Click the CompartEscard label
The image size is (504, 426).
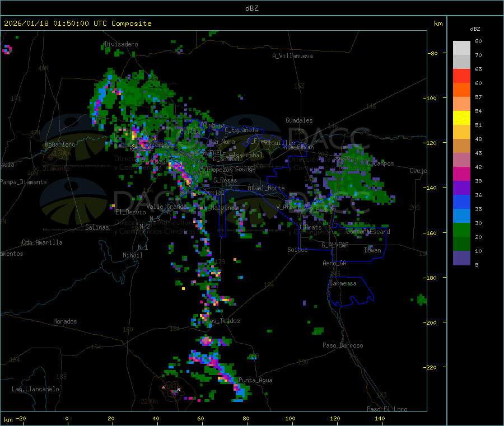368,231
